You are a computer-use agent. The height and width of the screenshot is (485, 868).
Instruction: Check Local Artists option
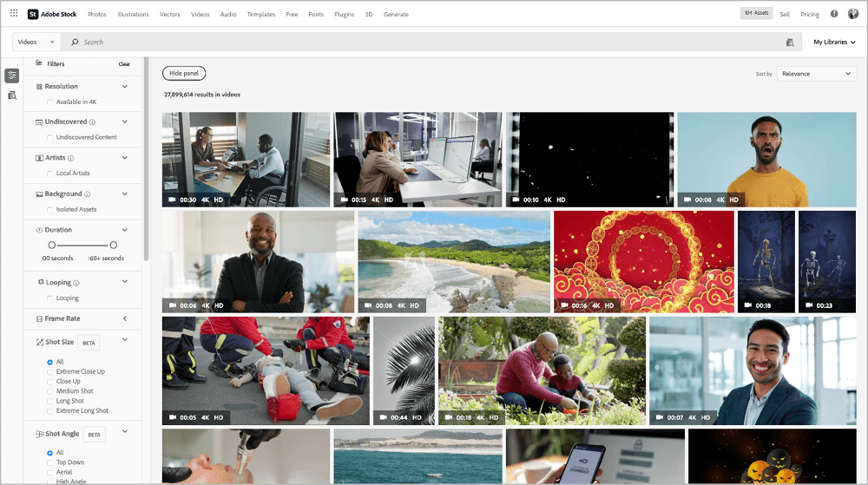click(49, 174)
